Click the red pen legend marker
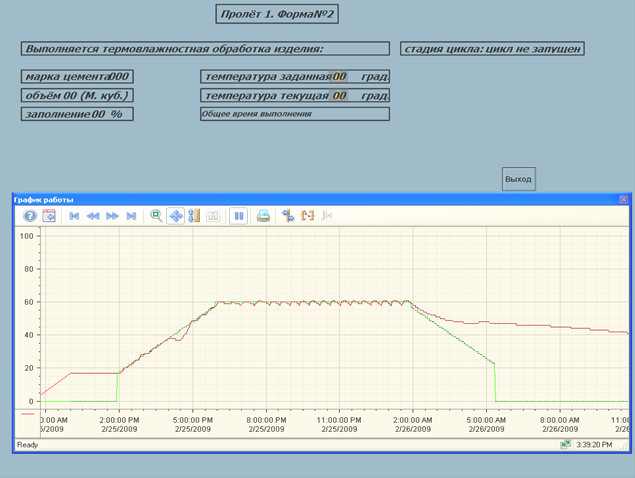Screen dimensions: 635x478 (x=28, y=412)
